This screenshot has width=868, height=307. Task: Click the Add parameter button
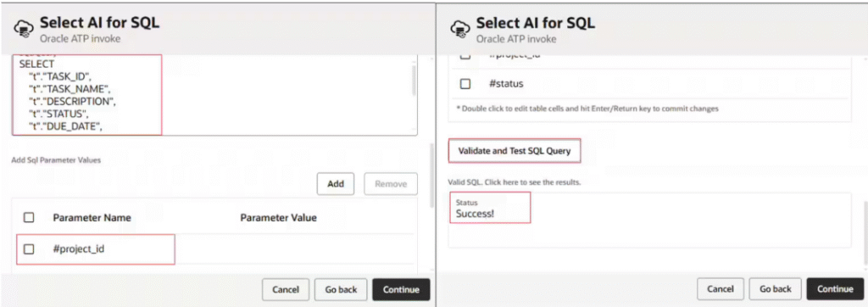click(336, 184)
